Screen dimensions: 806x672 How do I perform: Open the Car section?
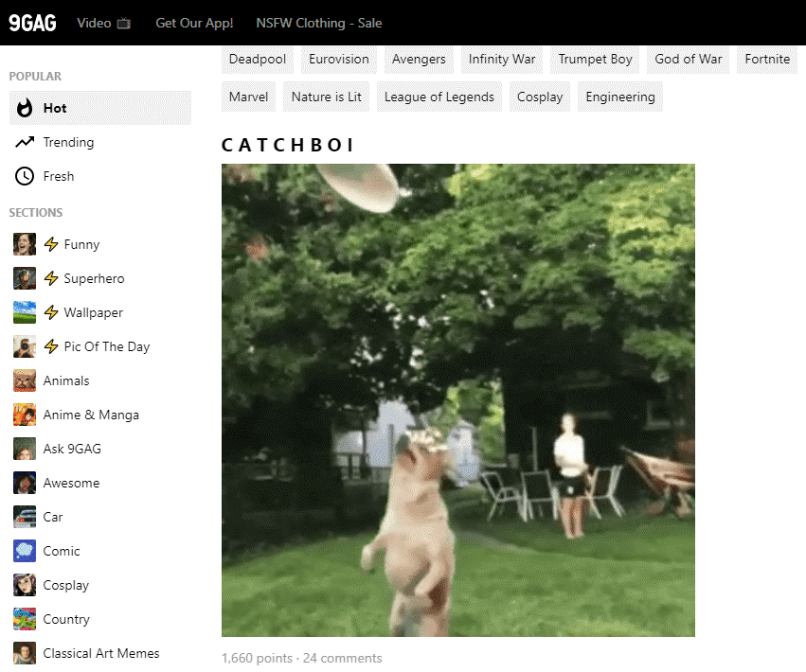point(53,517)
